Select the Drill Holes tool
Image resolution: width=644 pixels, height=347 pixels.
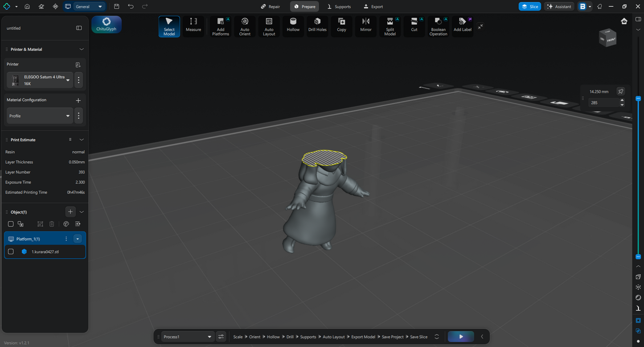317,27
